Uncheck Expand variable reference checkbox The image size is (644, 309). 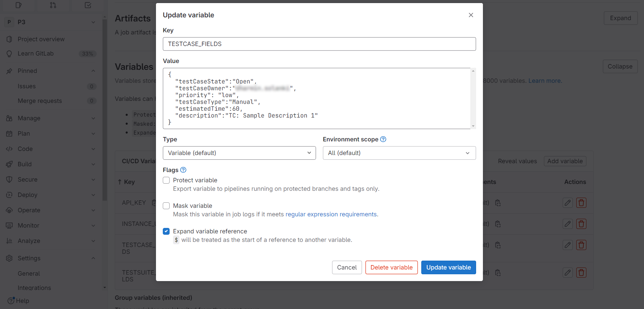pyautogui.click(x=166, y=231)
